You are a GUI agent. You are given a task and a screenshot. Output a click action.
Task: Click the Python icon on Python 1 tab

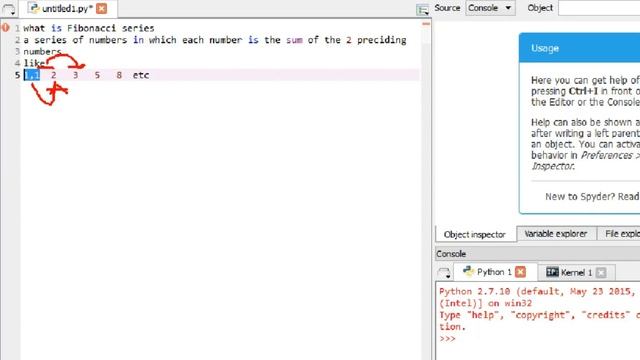(468, 271)
